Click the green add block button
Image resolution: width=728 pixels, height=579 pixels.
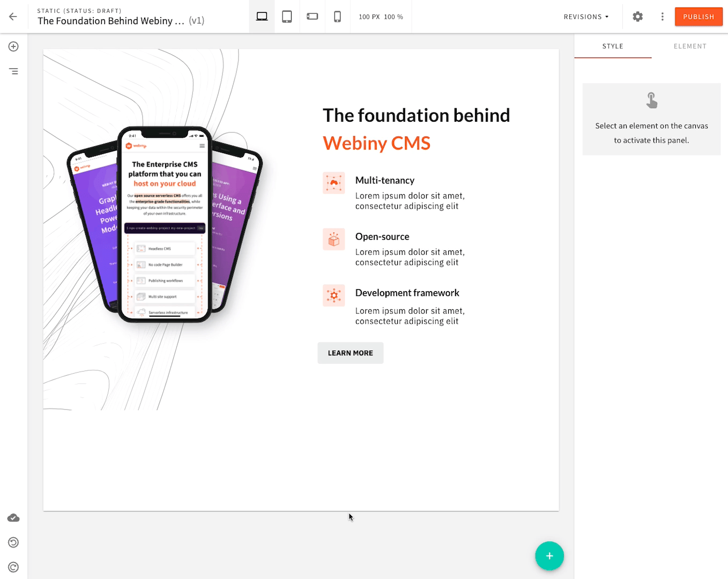(549, 556)
